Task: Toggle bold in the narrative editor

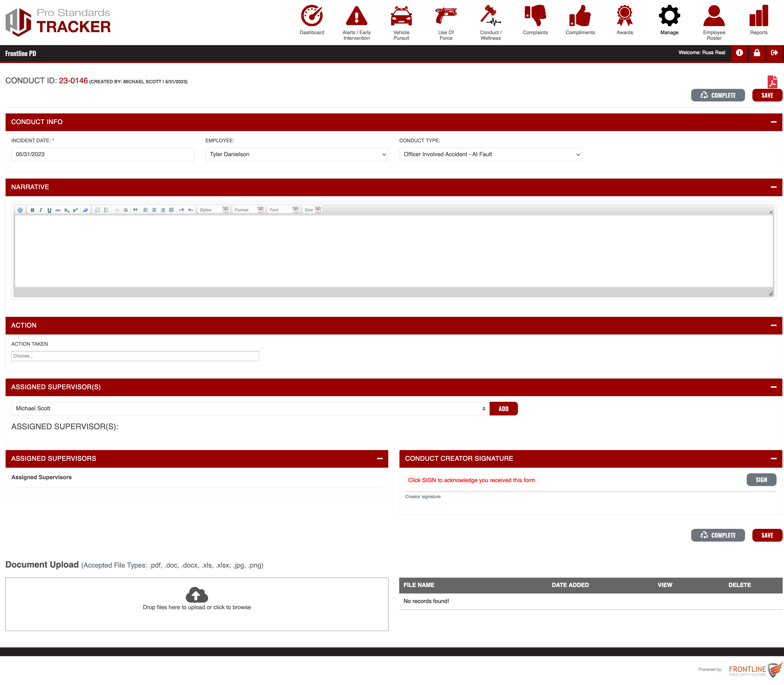Action: 33,210
